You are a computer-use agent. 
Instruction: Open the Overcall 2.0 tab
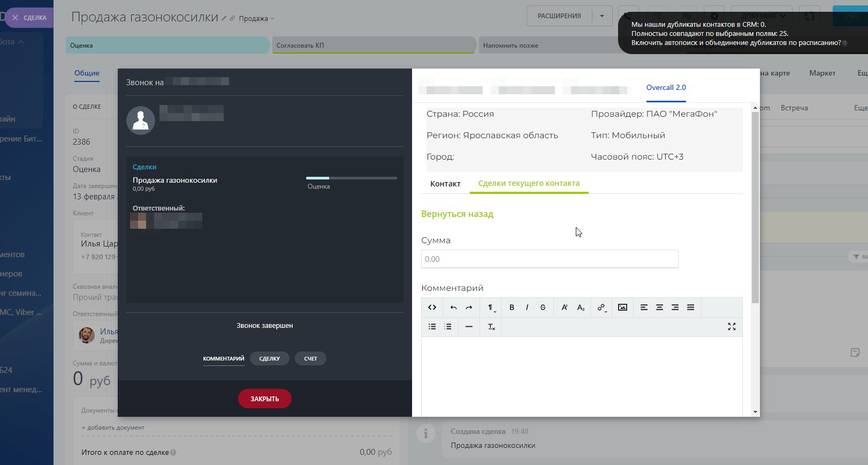pyautogui.click(x=666, y=88)
